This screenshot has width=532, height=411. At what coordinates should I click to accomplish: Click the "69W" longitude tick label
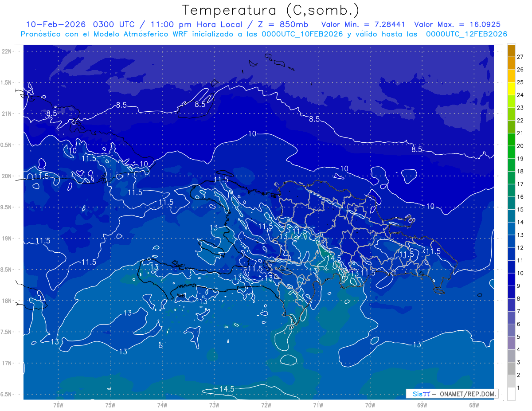(422, 405)
